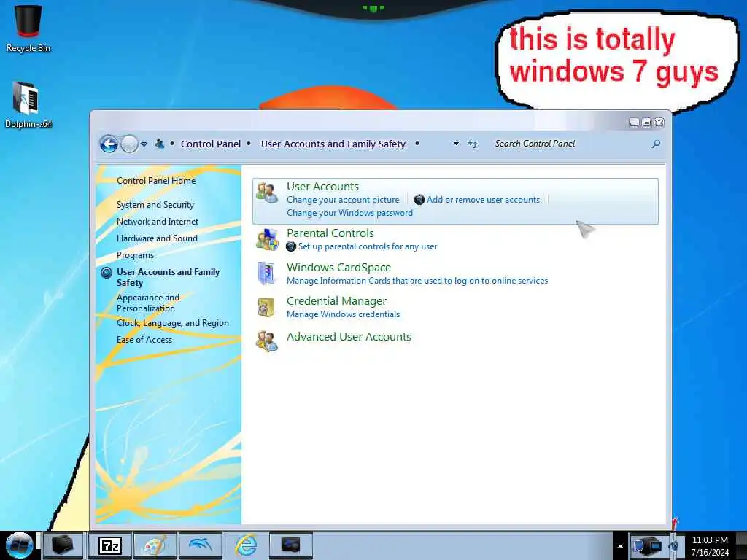Viewport: 747px width, 560px height.
Task: Open Dolphin emulator taskbar icon
Action: 201,545
